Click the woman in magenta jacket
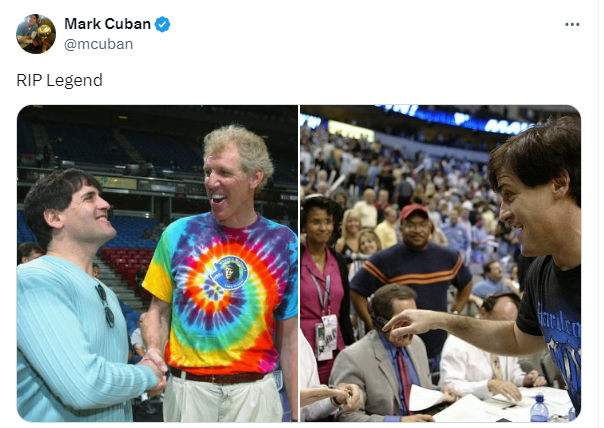Screen dimensions: 604x428 323,277
